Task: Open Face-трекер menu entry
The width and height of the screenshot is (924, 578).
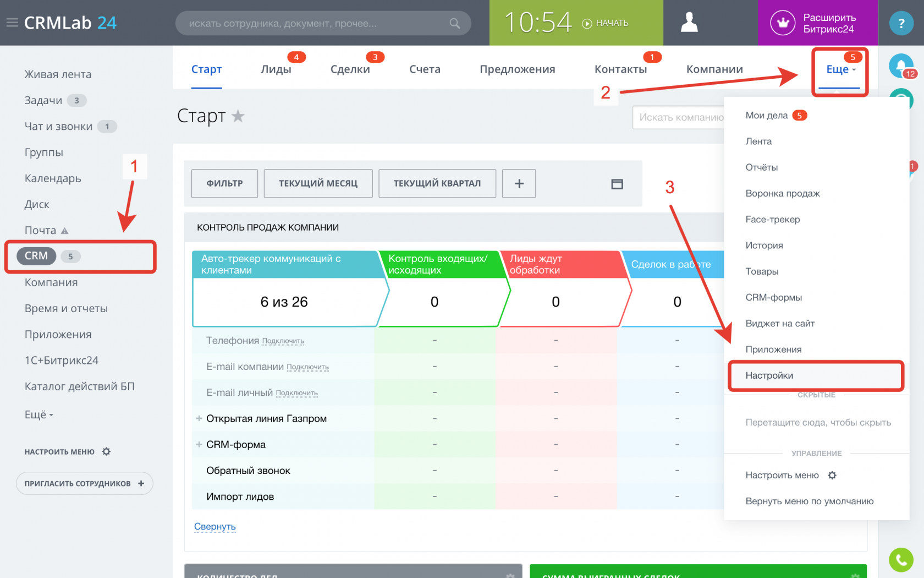Action: click(x=773, y=219)
